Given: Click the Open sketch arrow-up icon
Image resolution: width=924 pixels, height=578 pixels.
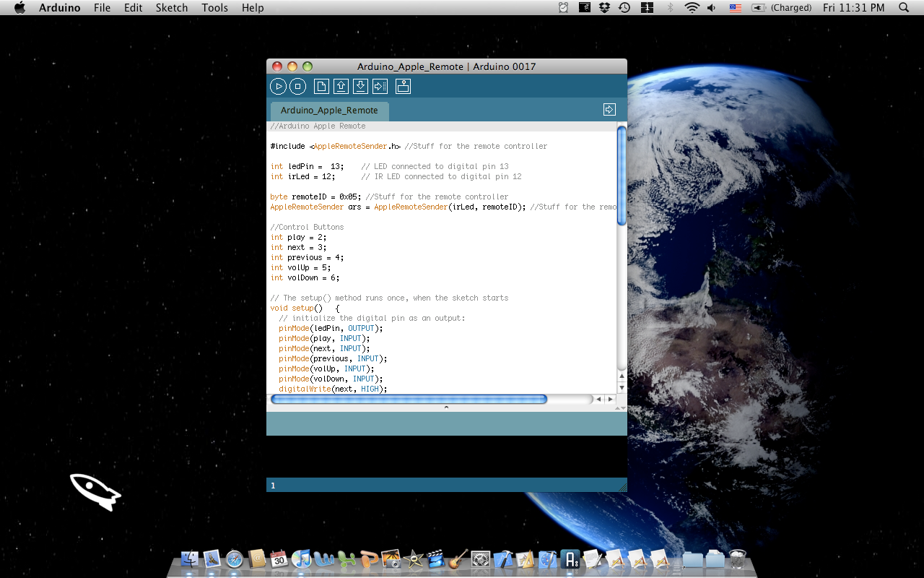Looking at the screenshot, I should coord(341,87).
